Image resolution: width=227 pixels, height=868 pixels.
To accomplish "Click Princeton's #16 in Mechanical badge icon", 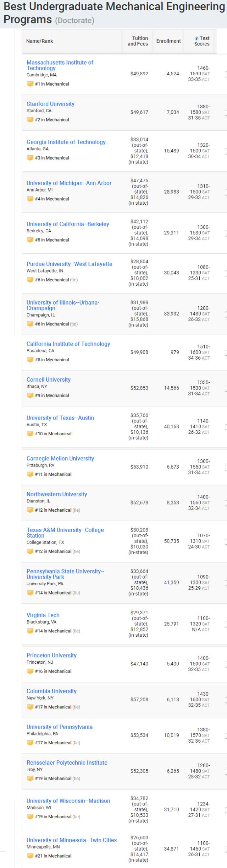I will pos(30,671).
